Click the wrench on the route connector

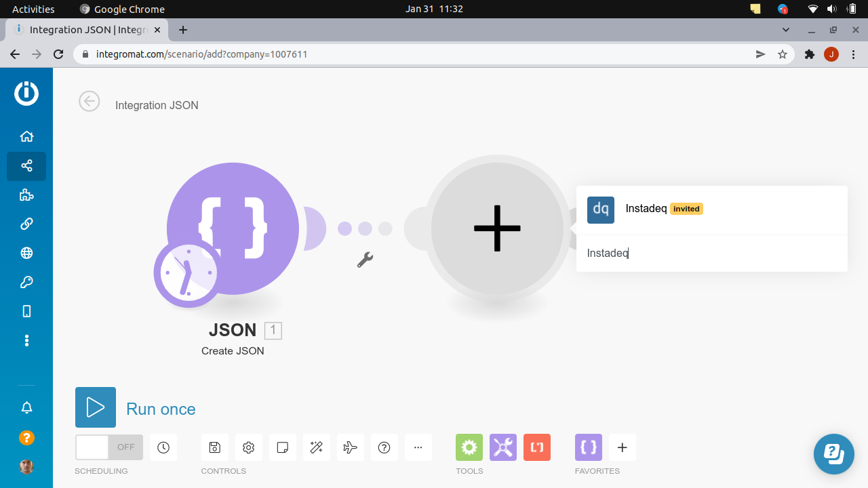(365, 260)
